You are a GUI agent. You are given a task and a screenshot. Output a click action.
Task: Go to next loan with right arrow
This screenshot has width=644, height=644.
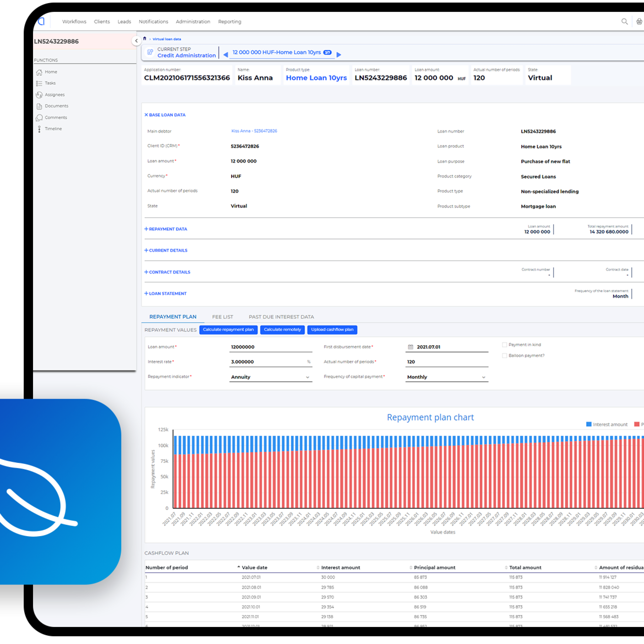(x=339, y=54)
